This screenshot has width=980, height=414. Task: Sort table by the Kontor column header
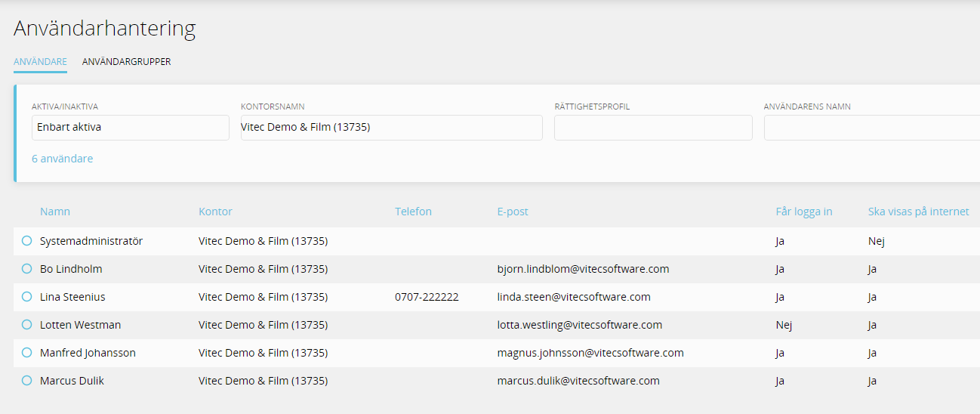(215, 212)
